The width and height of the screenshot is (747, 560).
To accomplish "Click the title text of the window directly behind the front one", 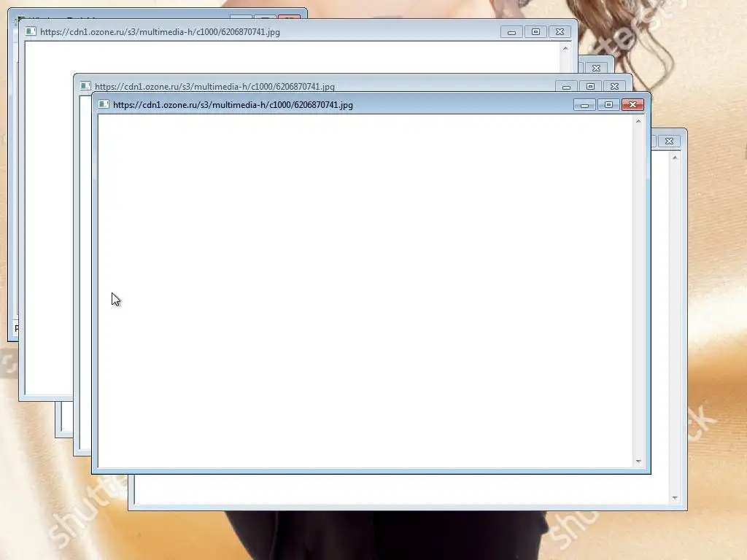I will 214,87.
